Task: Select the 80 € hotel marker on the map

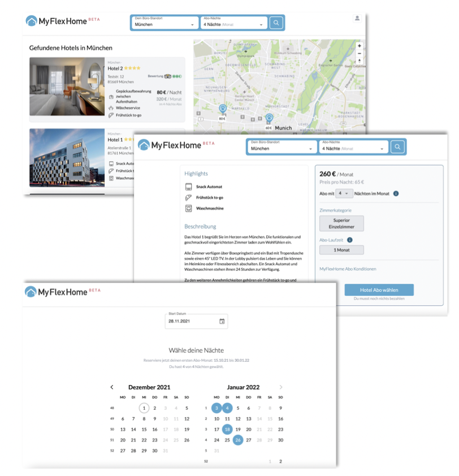Action: [223, 109]
